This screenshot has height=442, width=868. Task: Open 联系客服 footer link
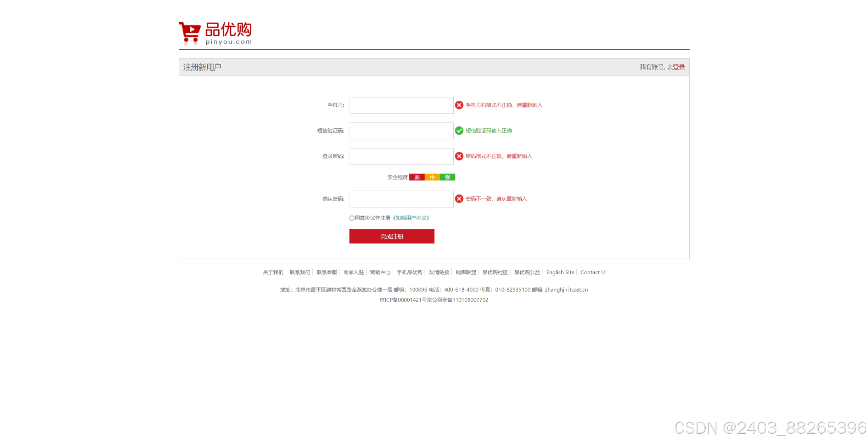[327, 272]
